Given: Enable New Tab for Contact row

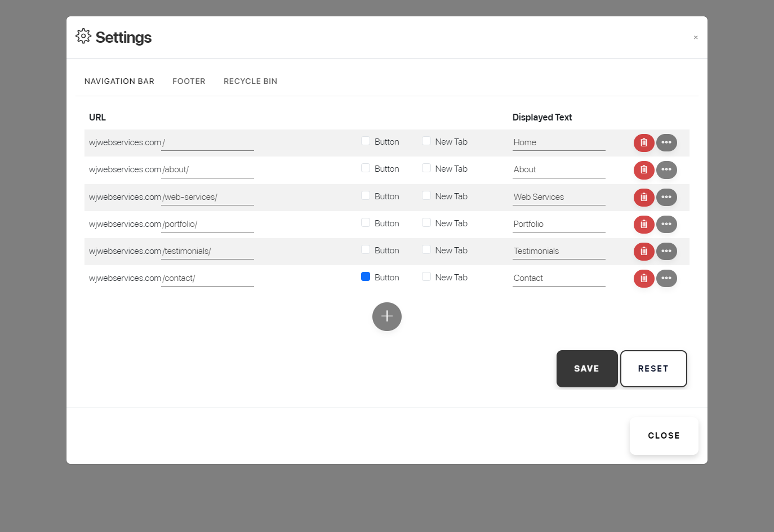Looking at the screenshot, I should click(x=426, y=277).
